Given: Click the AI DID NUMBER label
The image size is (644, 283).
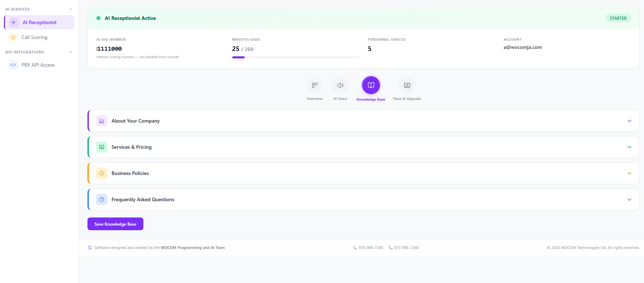Looking at the screenshot, I should pos(111,40).
